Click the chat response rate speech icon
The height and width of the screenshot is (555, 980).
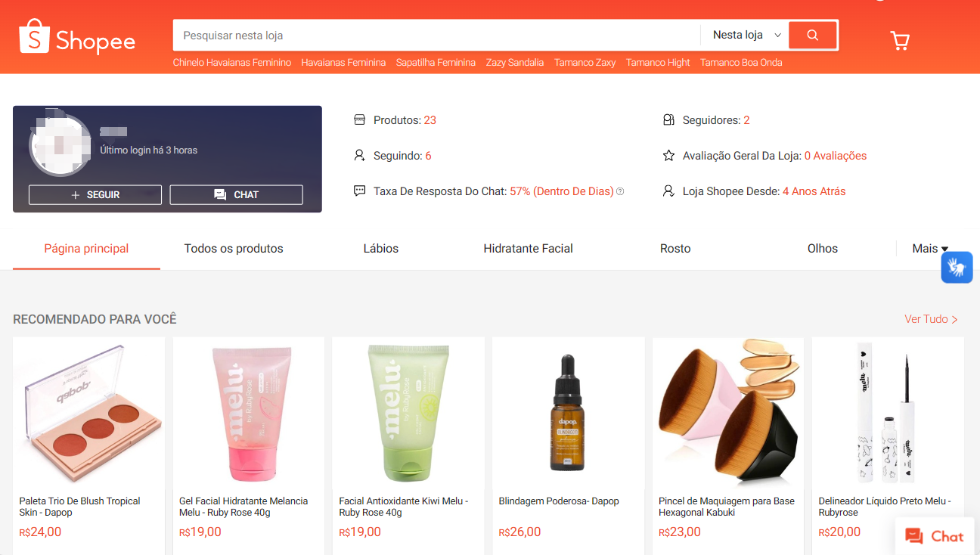tap(360, 191)
